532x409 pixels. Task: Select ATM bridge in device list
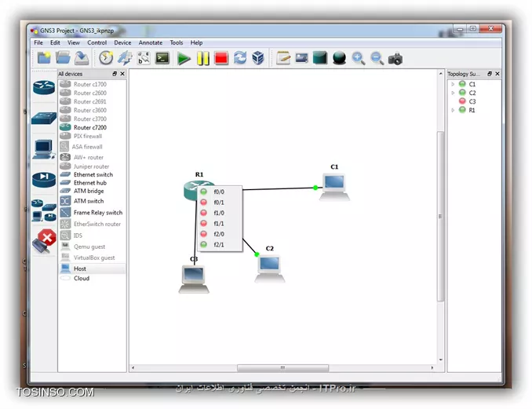89,191
